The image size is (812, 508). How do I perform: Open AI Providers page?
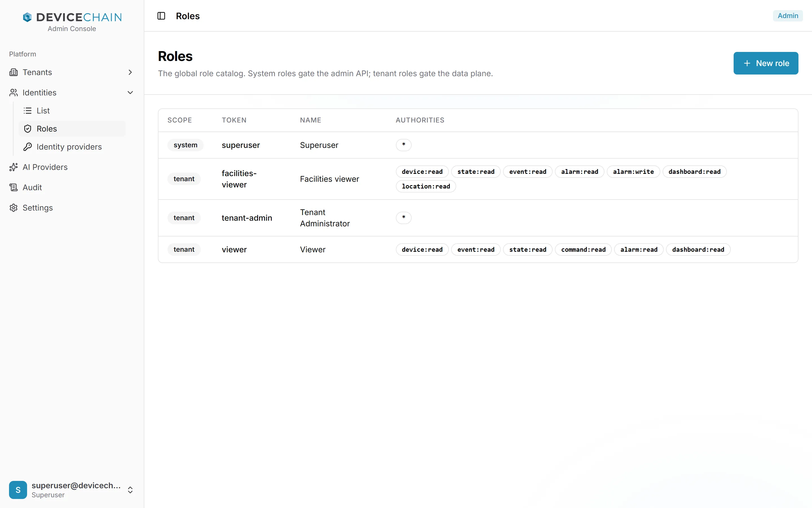(71, 167)
